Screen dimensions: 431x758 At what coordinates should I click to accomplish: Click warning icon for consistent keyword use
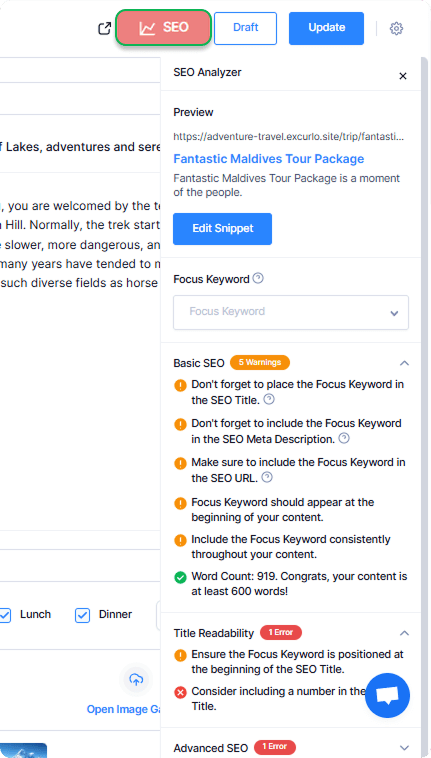(x=180, y=539)
